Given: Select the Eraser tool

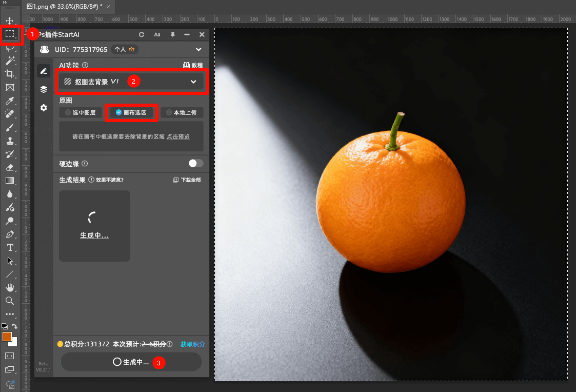Looking at the screenshot, I should [x=10, y=167].
